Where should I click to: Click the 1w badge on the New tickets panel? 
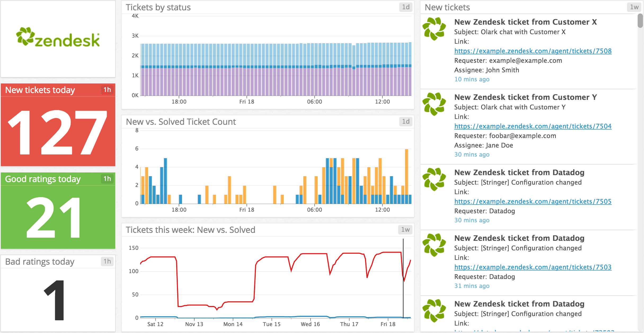tap(634, 7)
